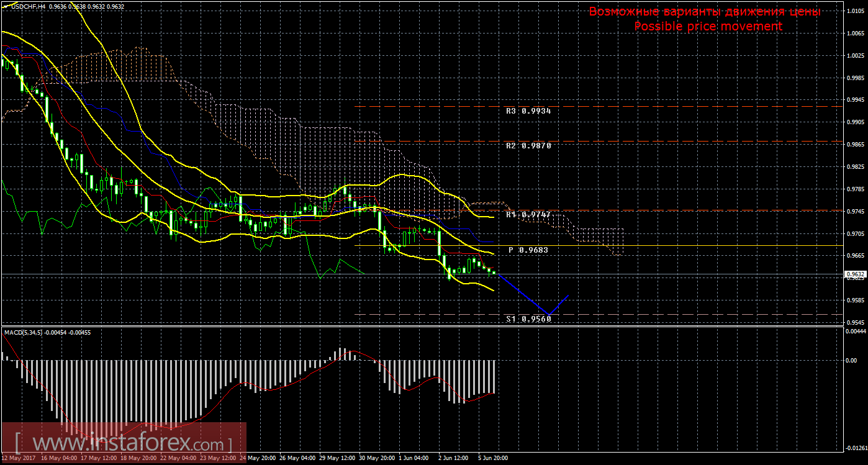The height and width of the screenshot is (465, 868).
Task: Click the small arrow icon before USDCHF
Action: coord(5,6)
